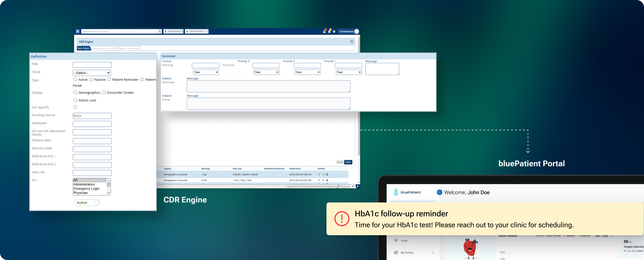Switch to Demographics Filter Criteria tab

click(x=104, y=48)
